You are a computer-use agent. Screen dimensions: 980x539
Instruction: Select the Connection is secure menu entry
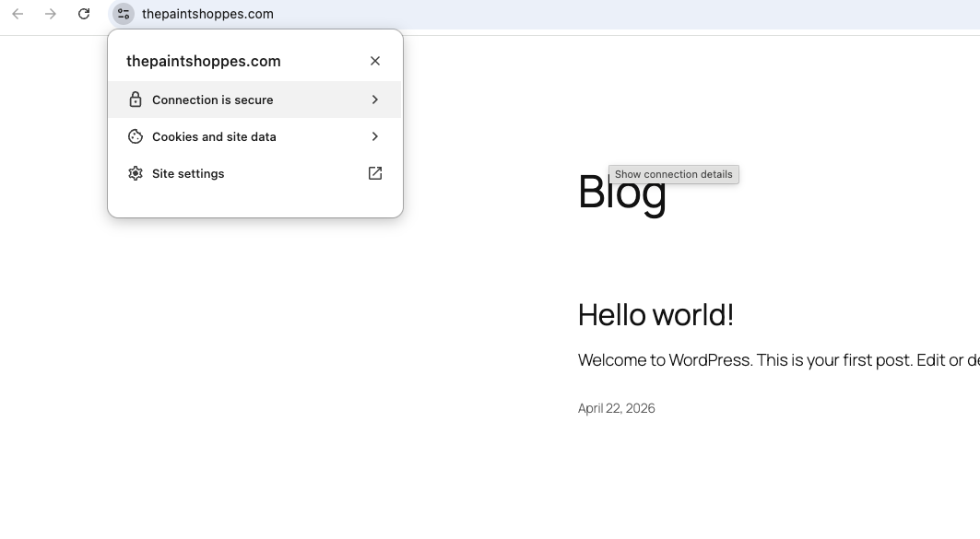(x=213, y=100)
